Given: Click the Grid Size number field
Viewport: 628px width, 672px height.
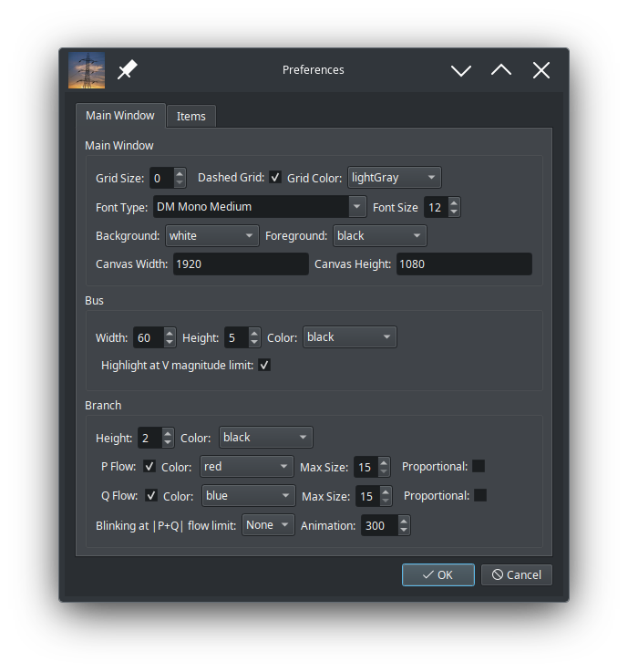Looking at the screenshot, I should pos(162,178).
